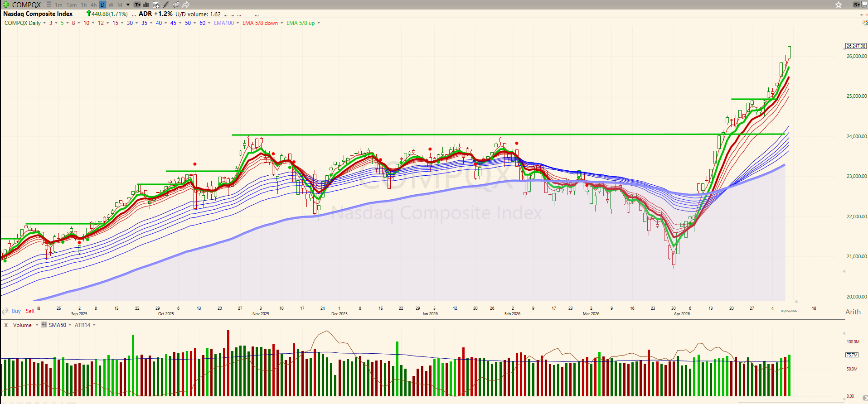Switch to 1m timeframe
Image resolution: width=868 pixels, height=404 pixels.
click(59, 5)
